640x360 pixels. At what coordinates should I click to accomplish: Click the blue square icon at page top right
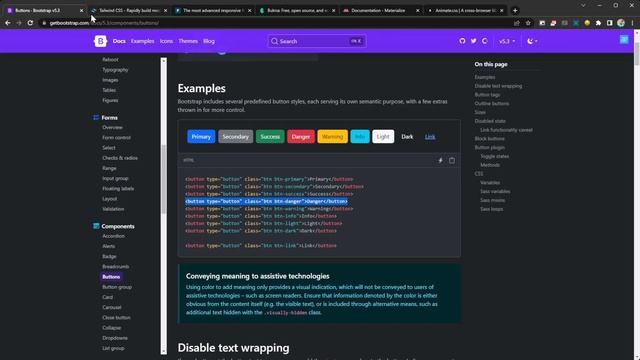[x=624, y=39]
